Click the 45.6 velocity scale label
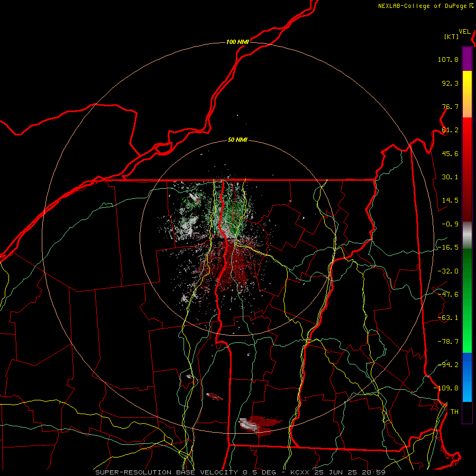Viewport: 476px width, 476px height. tap(450, 153)
